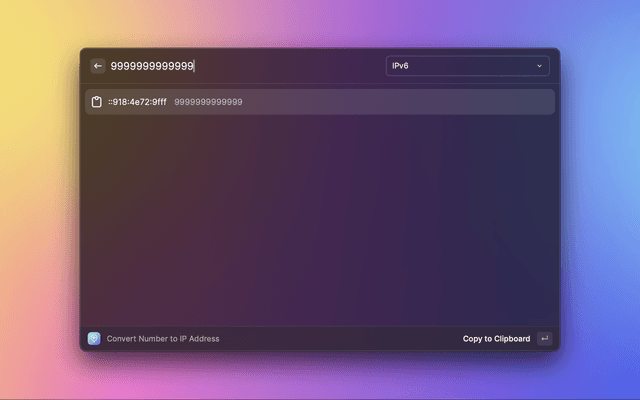Screen dimensions: 640x400
Task: Click the Copy to Clipboard button
Action: coord(496,338)
